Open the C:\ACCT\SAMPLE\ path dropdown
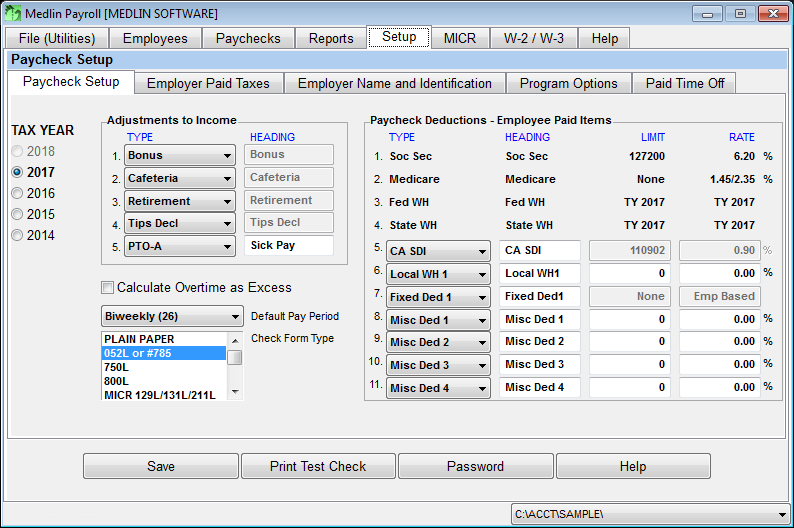Viewport: 794px width, 528px height. [x=650, y=514]
